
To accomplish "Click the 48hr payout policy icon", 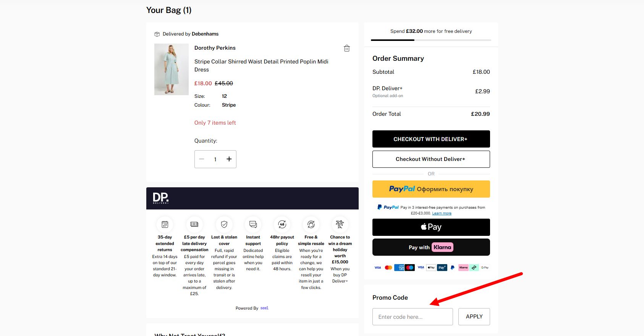I will click(282, 224).
